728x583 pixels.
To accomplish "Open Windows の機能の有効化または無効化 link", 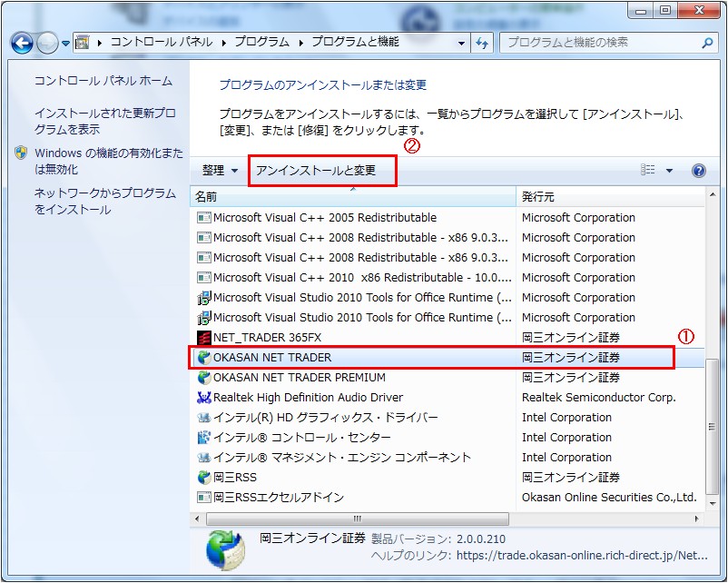I will point(109,161).
